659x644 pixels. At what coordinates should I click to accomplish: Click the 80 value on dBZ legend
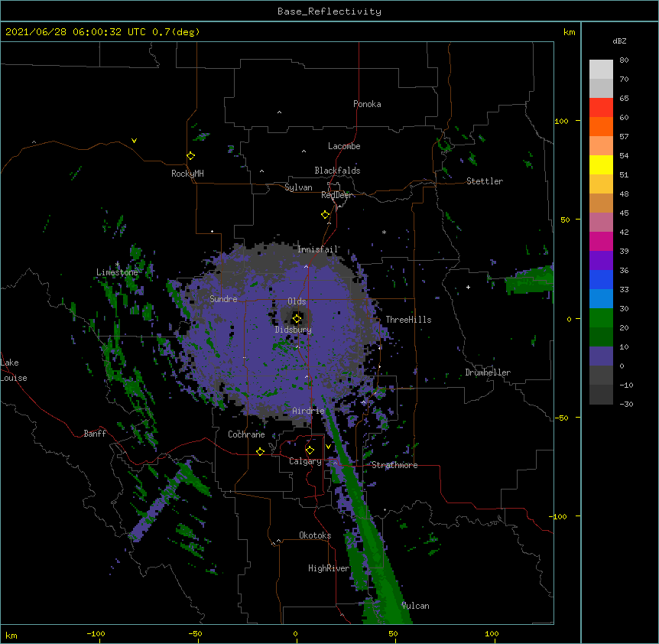624,60
